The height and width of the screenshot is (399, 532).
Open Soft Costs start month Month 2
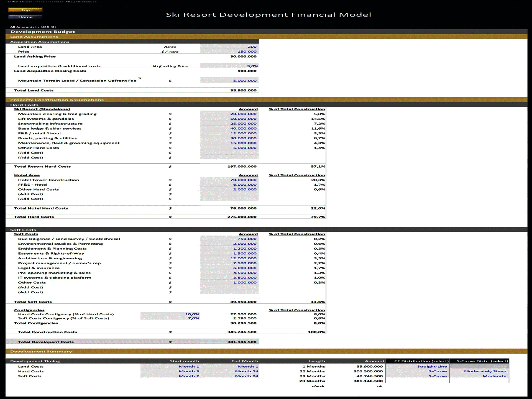click(170, 376)
